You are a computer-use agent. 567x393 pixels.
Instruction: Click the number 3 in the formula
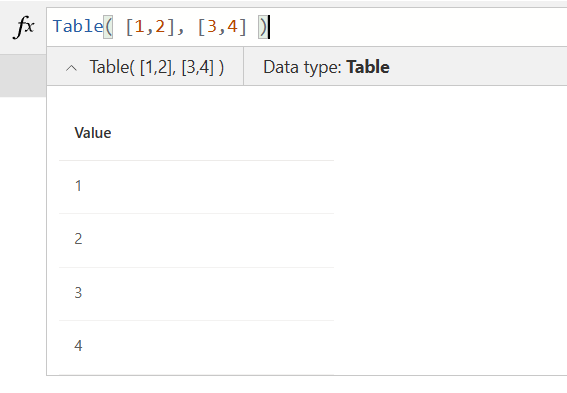(x=212, y=27)
